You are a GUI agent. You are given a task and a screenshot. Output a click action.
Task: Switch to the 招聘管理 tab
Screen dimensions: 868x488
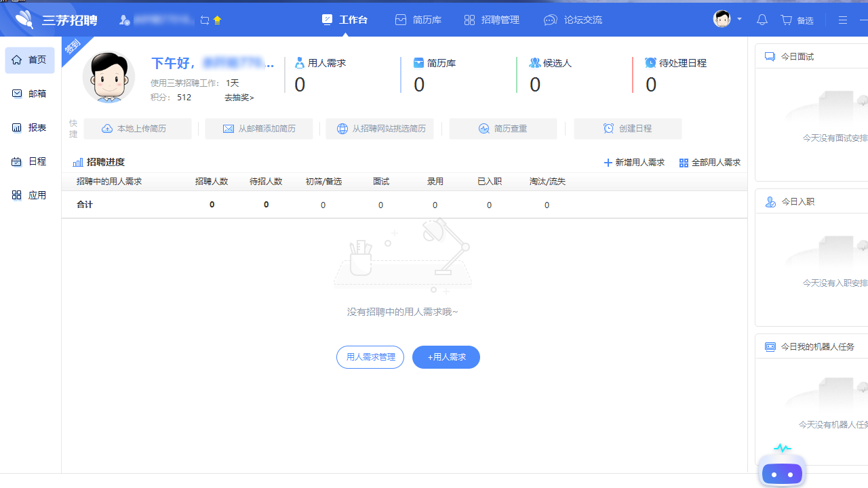[x=491, y=20]
